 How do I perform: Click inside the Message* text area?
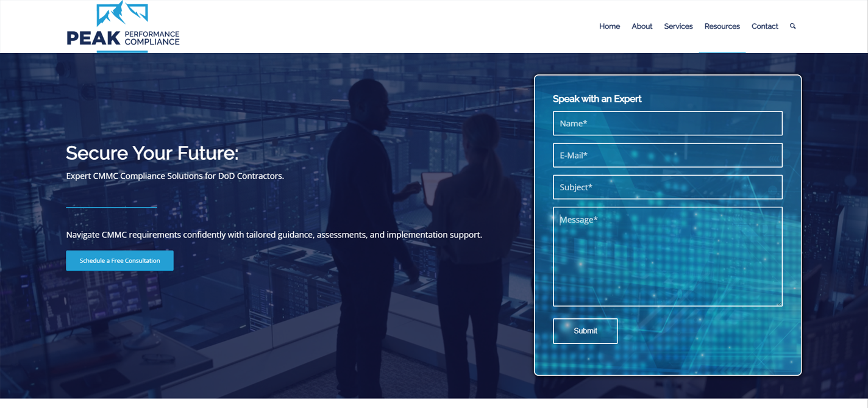pyautogui.click(x=667, y=256)
